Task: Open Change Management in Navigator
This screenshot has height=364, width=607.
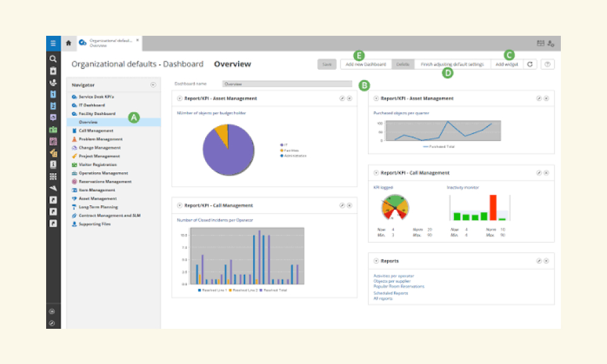Action: click(100, 148)
